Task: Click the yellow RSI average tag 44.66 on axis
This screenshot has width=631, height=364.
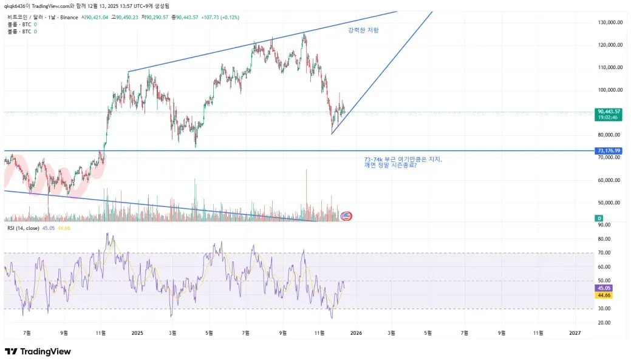Action: click(x=604, y=295)
